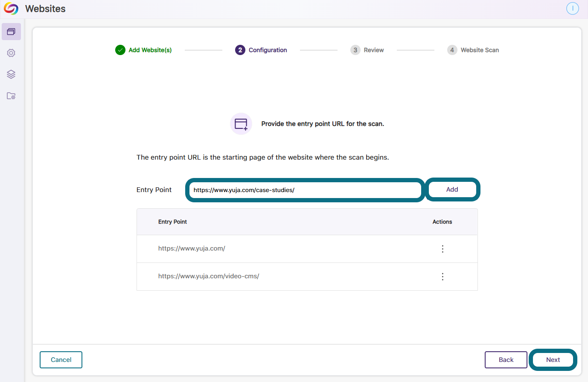Open the folder settings sidebar icon
588x382 pixels.
tap(11, 96)
